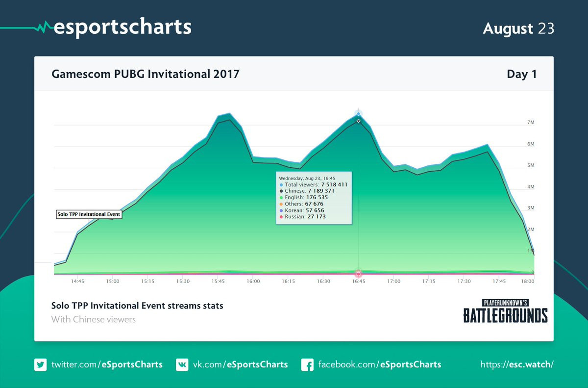Screen dimensions: 588x388
Task: Click the black Chinese legend dot
Action: [x=281, y=191]
